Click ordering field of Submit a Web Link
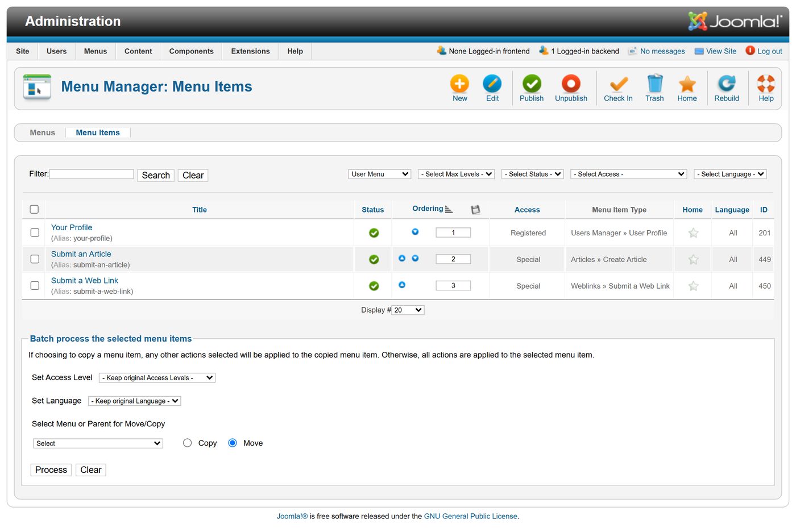The width and height of the screenshot is (796, 532). click(x=453, y=286)
